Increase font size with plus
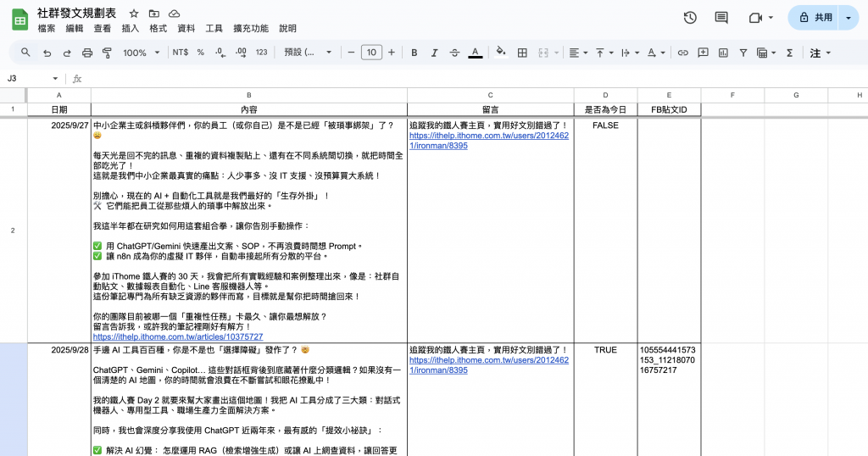This screenshot has height=456, width=868. [392, 53]
